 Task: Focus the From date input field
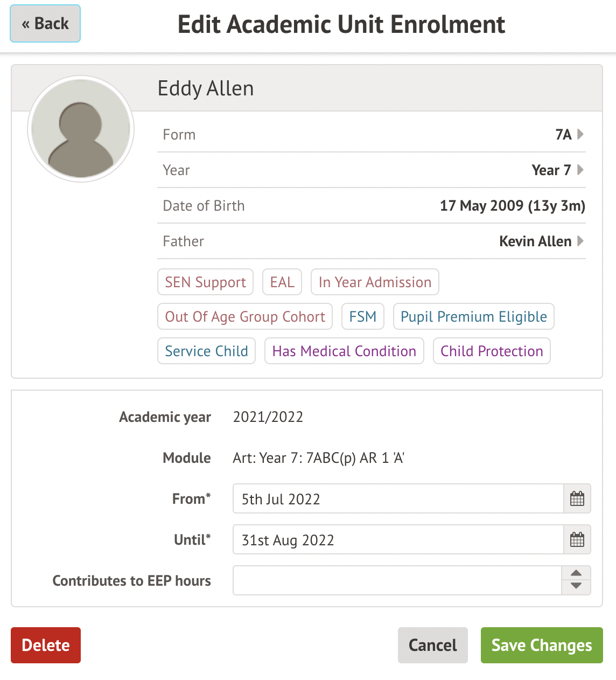coord(398,499)
